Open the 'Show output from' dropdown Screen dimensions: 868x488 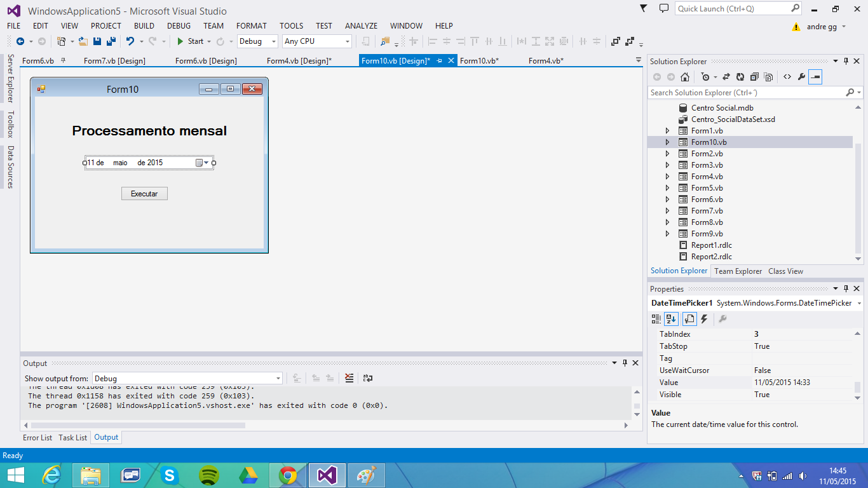(187, 378)
